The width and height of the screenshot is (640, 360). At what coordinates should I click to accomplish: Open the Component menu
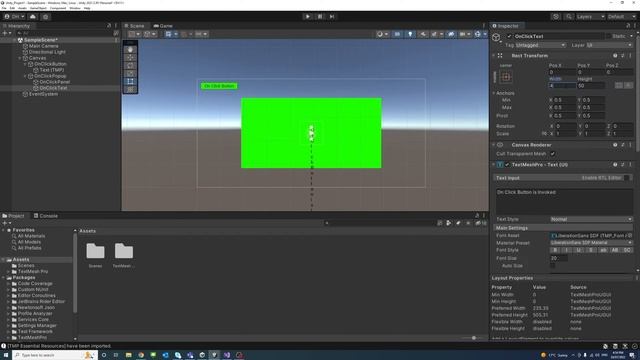[58, 8]
